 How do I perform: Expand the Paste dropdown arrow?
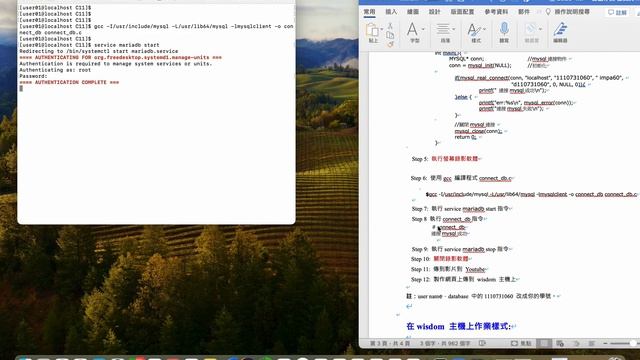coord(381,29)
